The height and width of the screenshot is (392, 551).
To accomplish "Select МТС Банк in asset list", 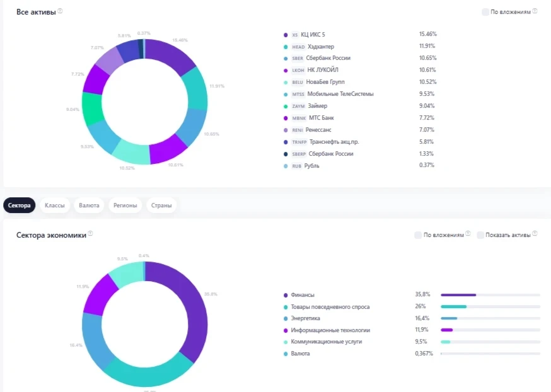I will tap(321, 118).
